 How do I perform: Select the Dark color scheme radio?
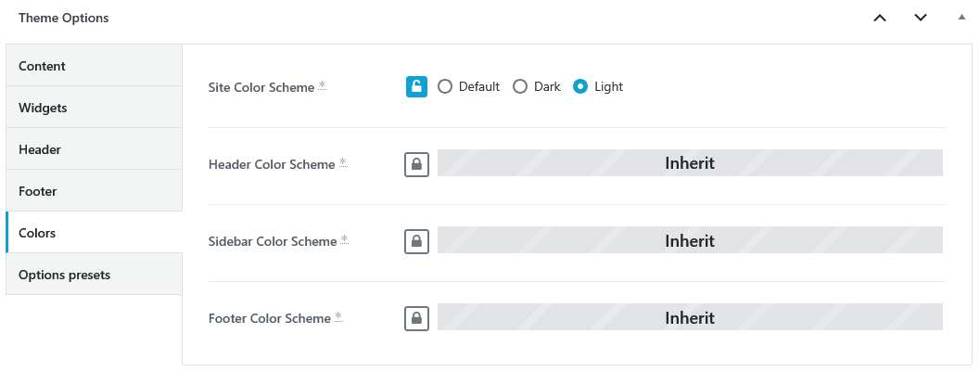[520, 86]
